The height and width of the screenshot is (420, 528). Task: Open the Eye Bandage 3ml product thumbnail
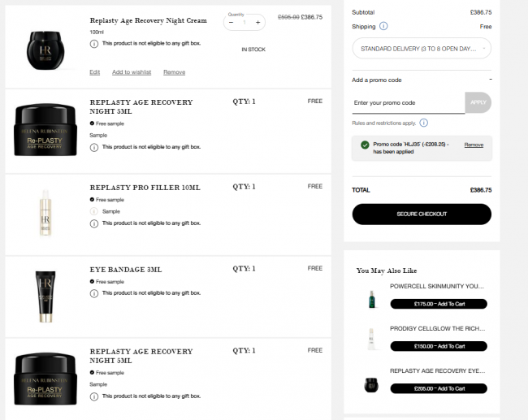(x=45, y=297)
